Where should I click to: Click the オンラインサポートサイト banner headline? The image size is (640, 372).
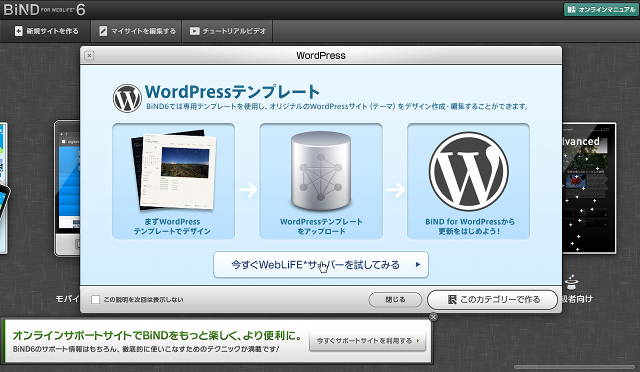(157, 336)
